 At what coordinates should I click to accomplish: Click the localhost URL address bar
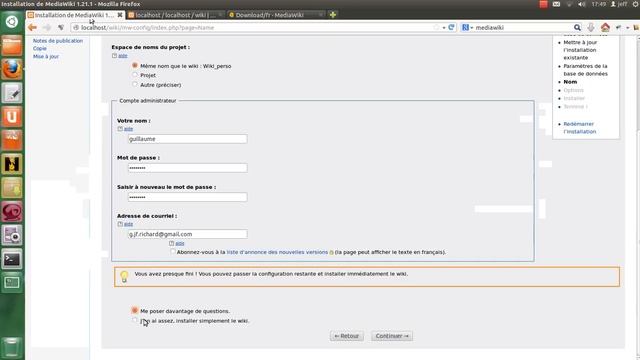253,27
